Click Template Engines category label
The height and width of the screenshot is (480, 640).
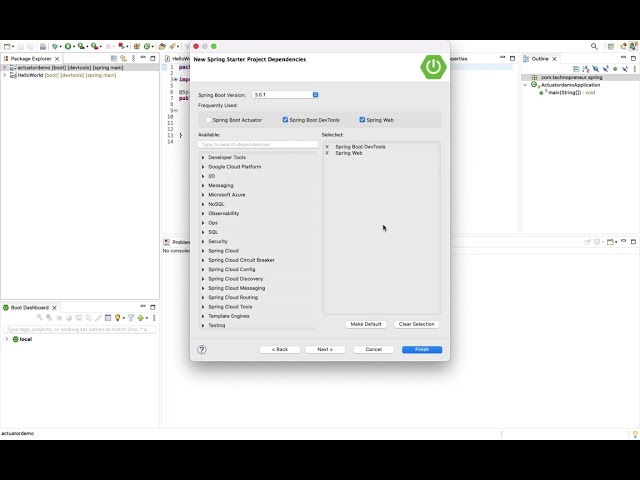click(x=229, y=316)
